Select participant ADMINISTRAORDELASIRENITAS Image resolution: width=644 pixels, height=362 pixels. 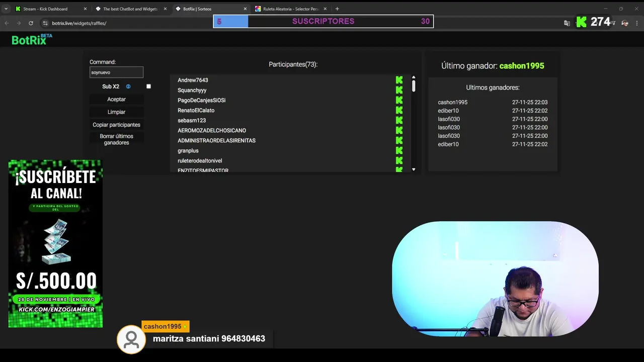tap(216, 140)
